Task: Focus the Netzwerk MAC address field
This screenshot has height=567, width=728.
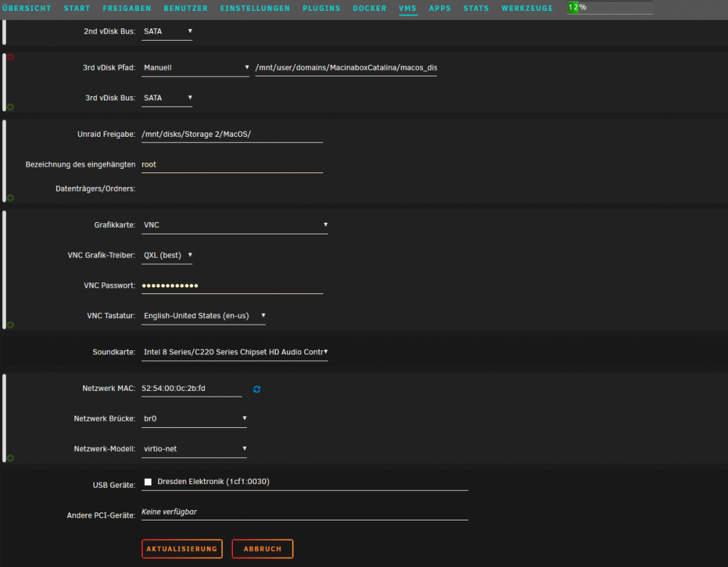Action: pos(191,389)
